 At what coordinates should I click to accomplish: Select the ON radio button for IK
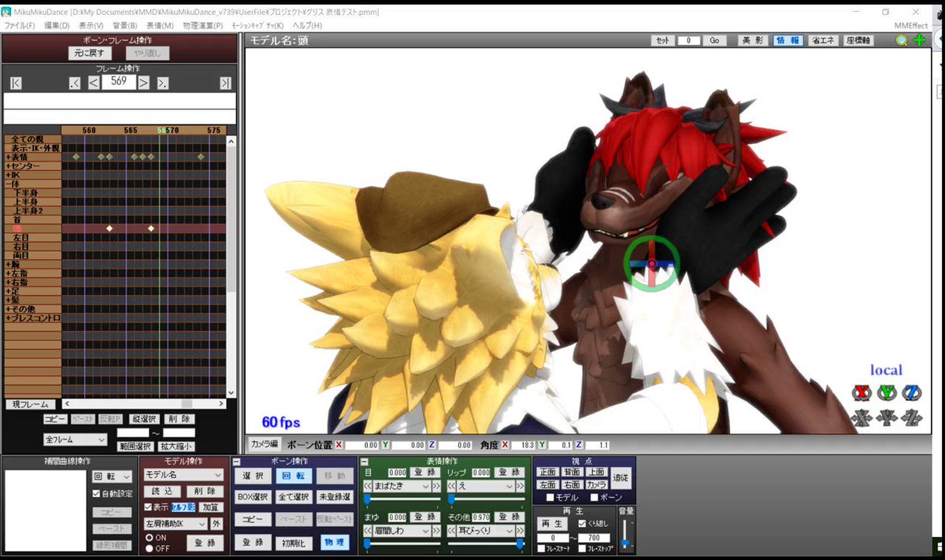[x=149, y=538]
